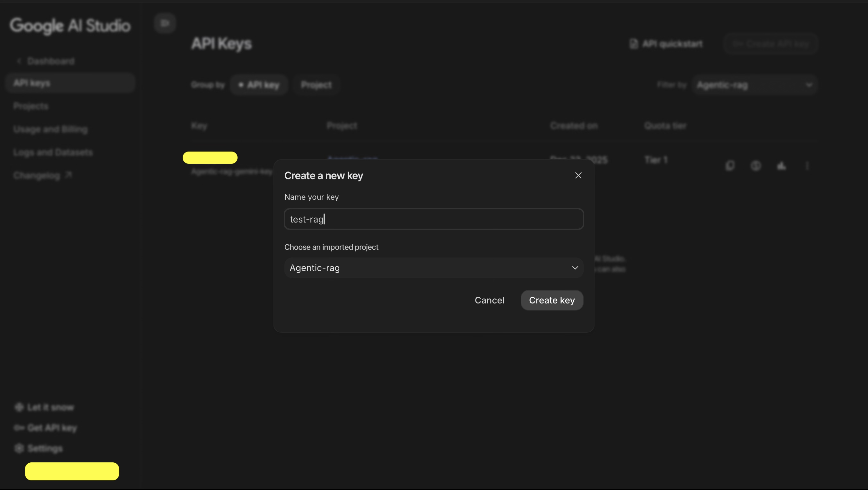This screenshot has width=868, height=490.
Task: Click the restrictions icon on the key row
Action: (x=756, y=165)
